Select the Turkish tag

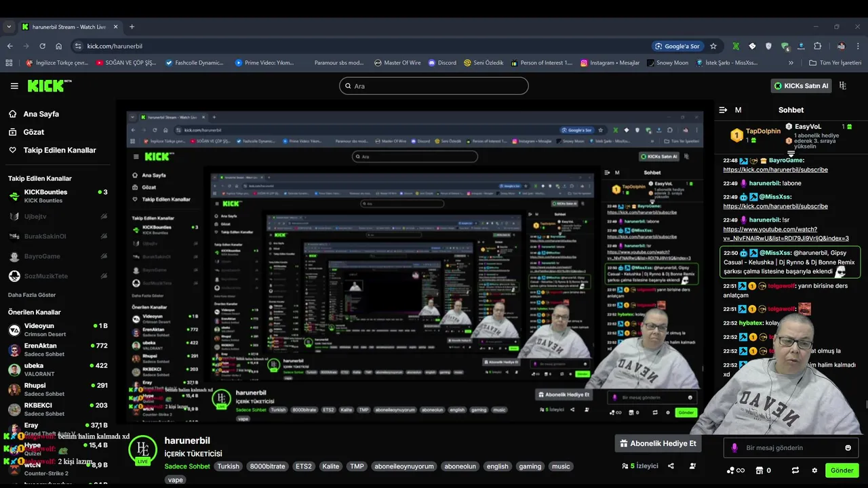[229, 466]
